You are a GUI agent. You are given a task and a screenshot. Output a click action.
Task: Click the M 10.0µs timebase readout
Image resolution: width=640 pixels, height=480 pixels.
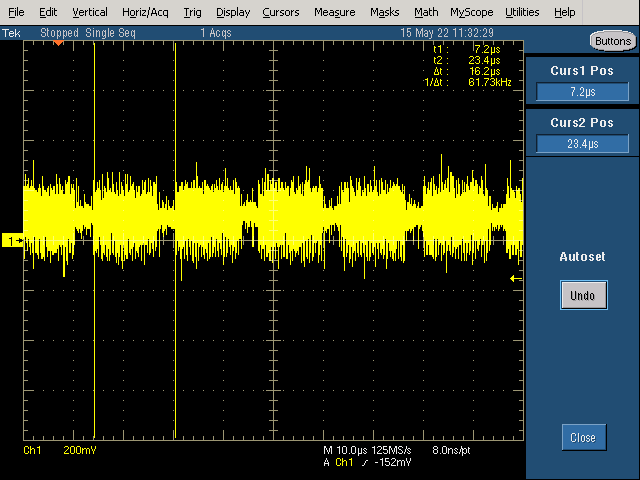pos(346,450)
